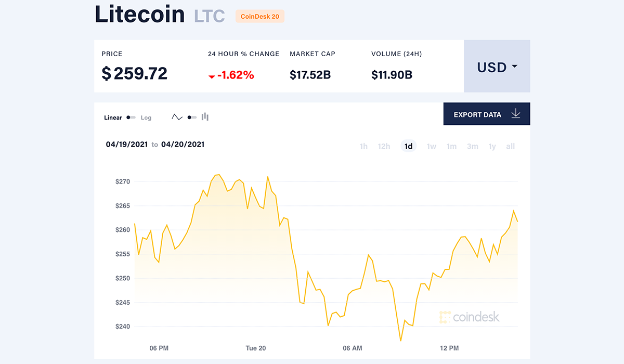The image size is (624, 364).
Task: Click the end date 04/20/2021 field
Action: (183, 145)
